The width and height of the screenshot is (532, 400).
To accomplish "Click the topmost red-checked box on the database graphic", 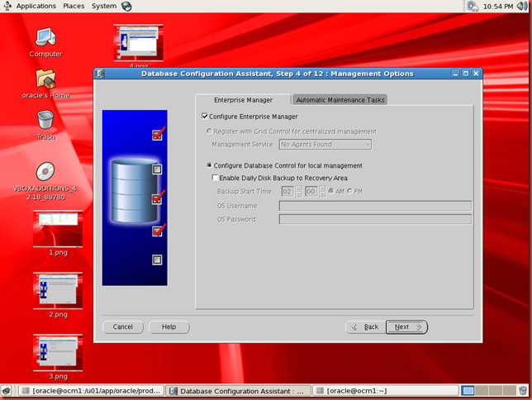I will pyautogui.click(x=157, y=136).
